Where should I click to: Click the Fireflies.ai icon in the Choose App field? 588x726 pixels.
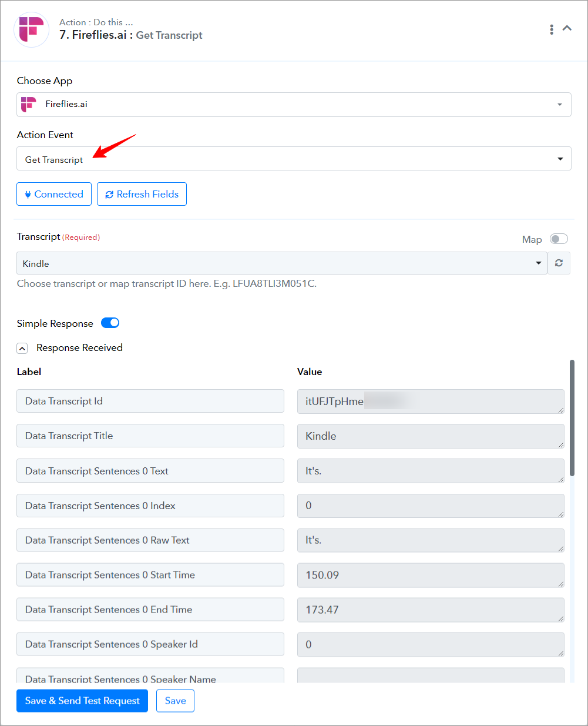pos(29,104)
